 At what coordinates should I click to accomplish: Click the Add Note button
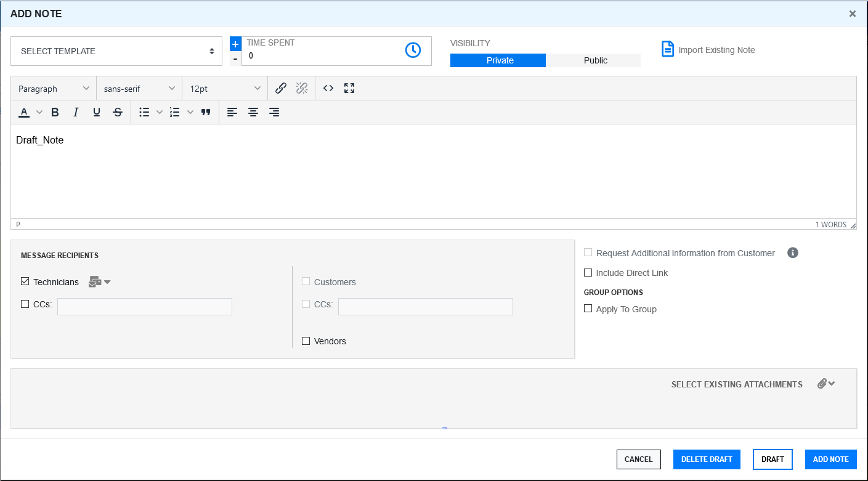831,459
